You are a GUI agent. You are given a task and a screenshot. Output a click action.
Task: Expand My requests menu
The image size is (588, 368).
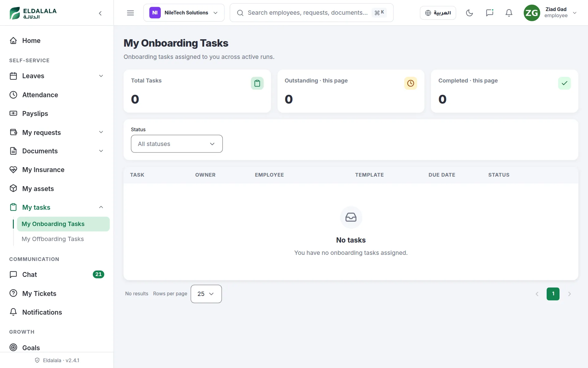point(57,132)
